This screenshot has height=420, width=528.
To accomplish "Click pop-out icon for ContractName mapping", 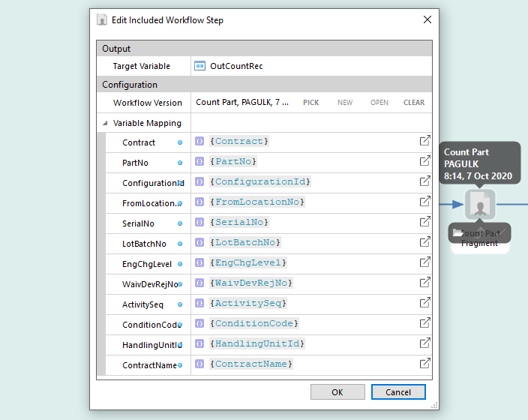I will [424, 364].
